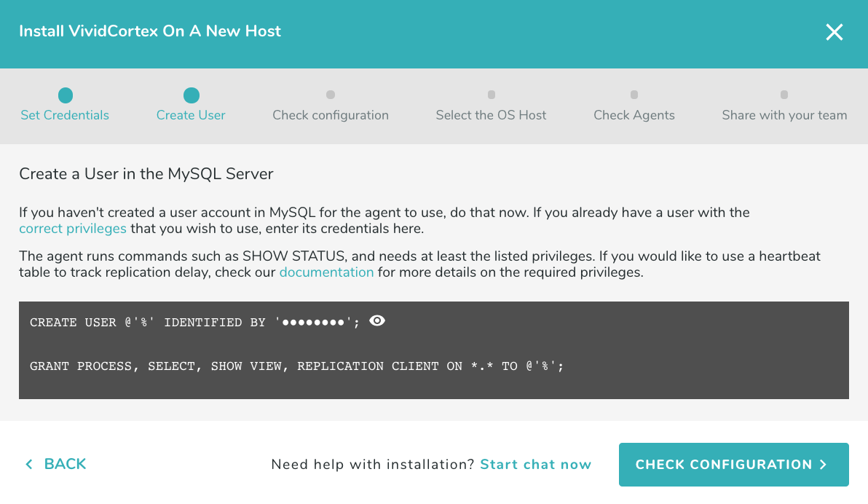Click Start chat now for help
This screenshot has width=868, height=504.
pos(535,465)
